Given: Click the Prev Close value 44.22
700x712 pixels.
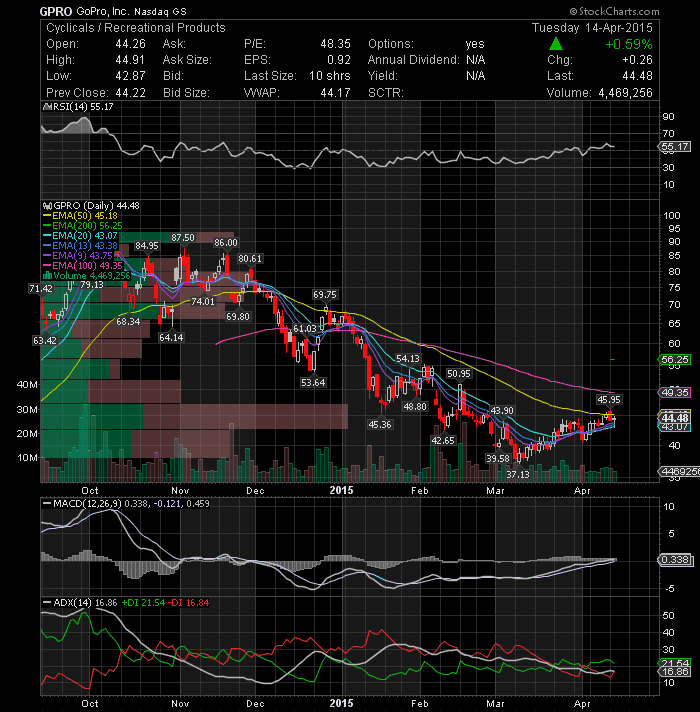Looking at the screenshot, I should click(x=130, y=93).
